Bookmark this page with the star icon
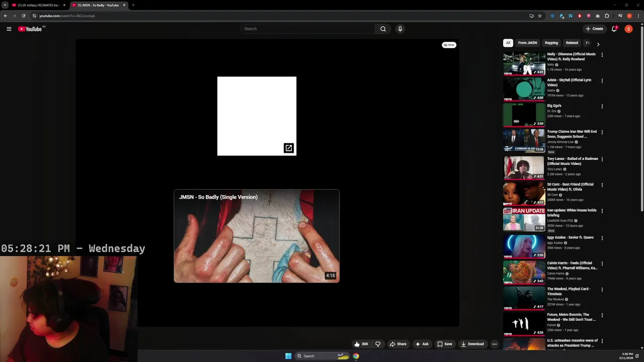Image resolution: width=644 pixels, height=362 pixels. tap(540, 16)
